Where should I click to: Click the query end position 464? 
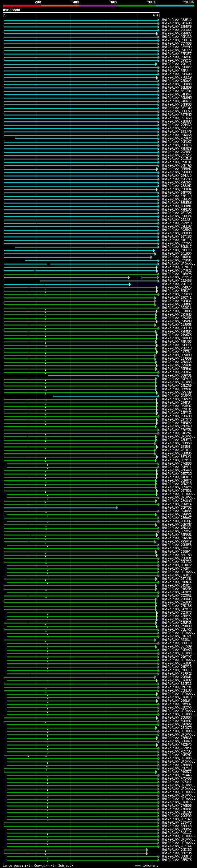(x=155, y=15)
